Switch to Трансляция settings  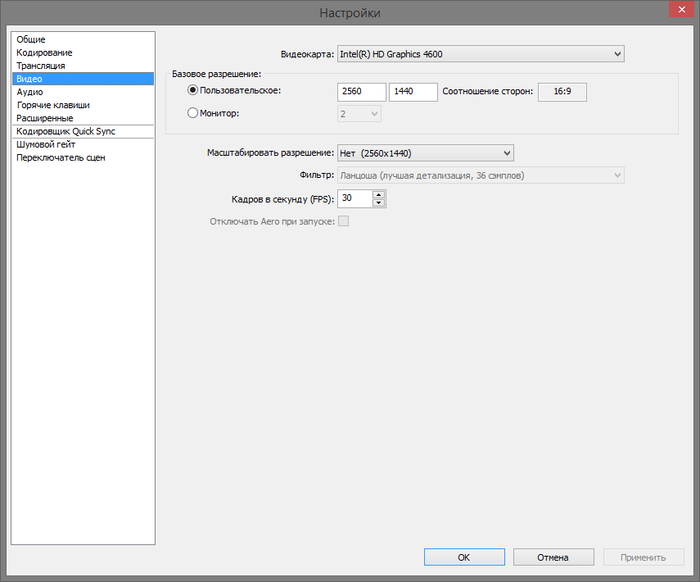tap(41, 65)
